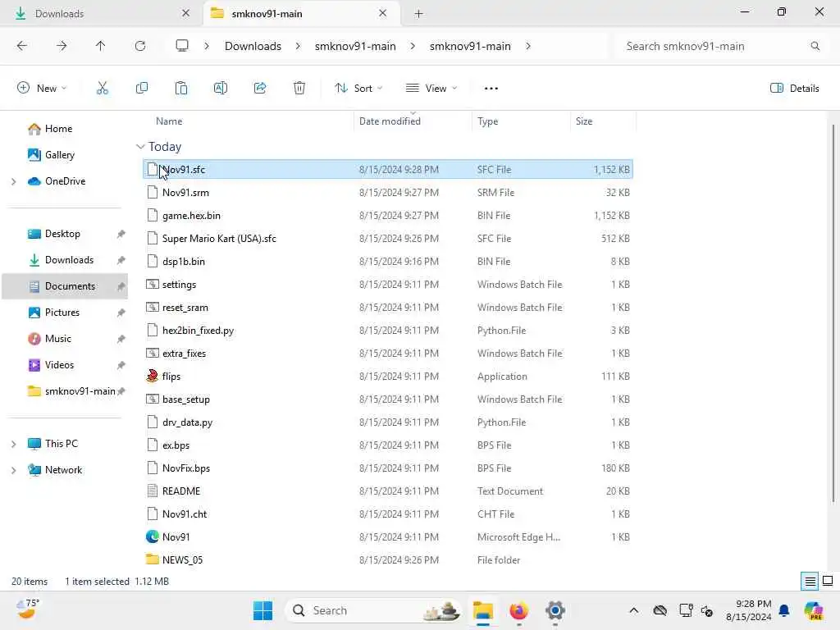Switch to details list view layout icon
Viewport: 840px width, 630px height.
click(810, 582)
